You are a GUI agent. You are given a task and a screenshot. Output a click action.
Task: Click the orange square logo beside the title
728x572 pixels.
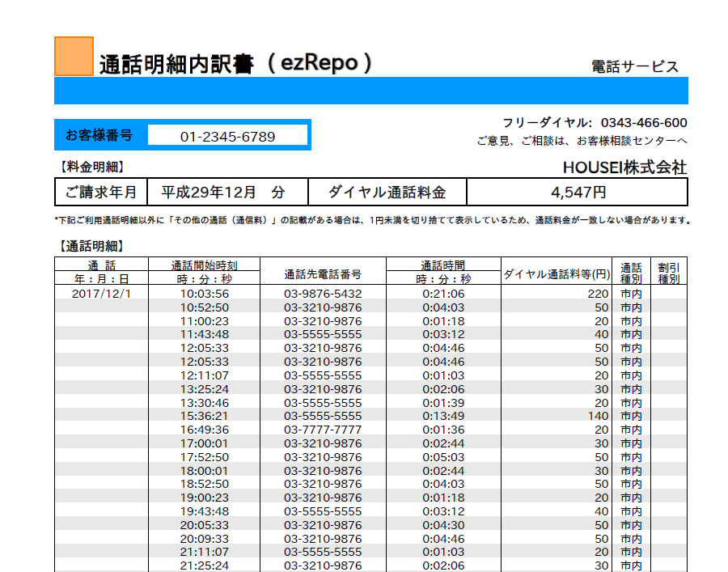tap(74, 57)
